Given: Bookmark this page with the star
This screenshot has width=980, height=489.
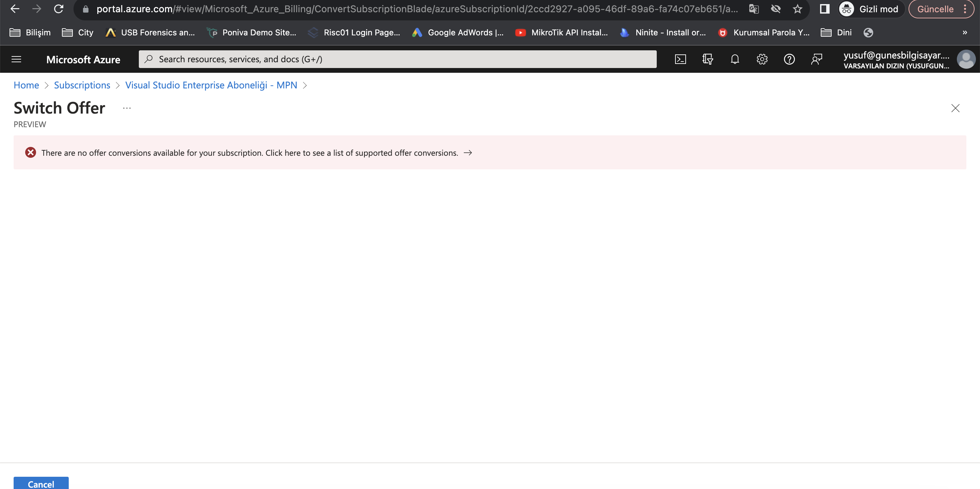Looking at the screenshot, I should (x=797, y=9).
